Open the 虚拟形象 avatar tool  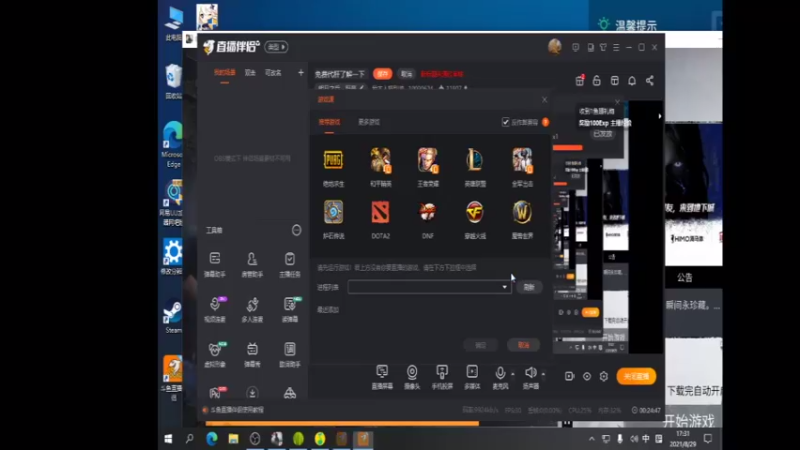(215, 354)
